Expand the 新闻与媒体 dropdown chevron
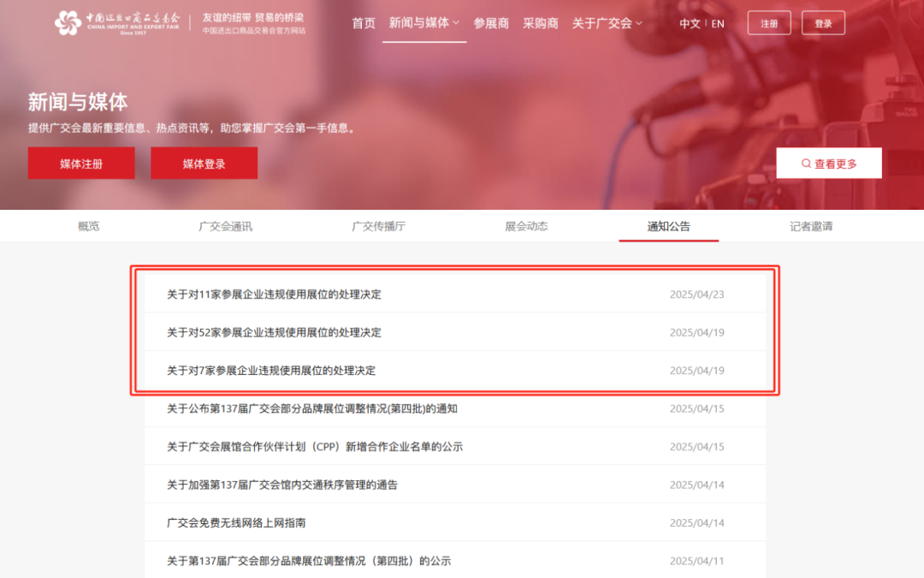The height and width of the screenshot is (578, 924). point(455,23)
